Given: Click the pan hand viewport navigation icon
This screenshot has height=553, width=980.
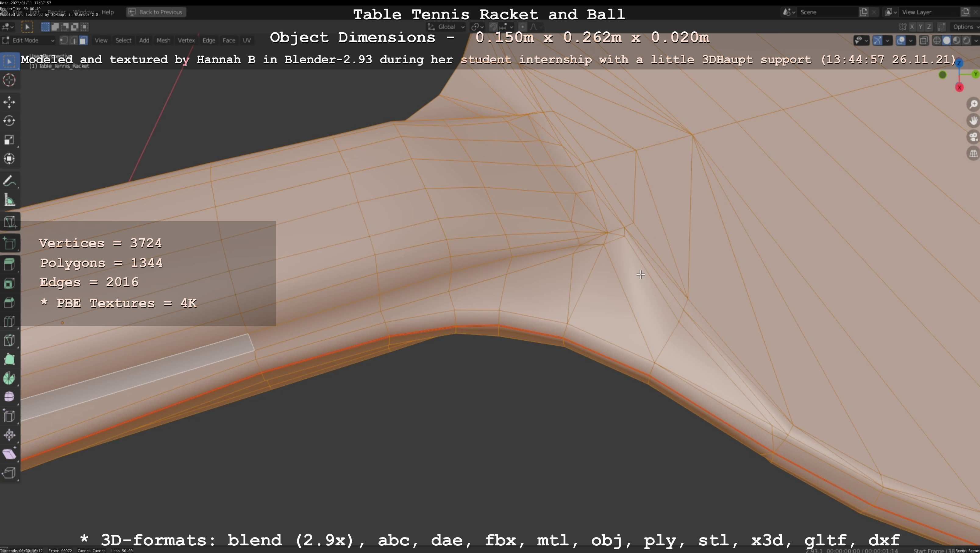Looking at the screenshot, I should coord(973,121).
